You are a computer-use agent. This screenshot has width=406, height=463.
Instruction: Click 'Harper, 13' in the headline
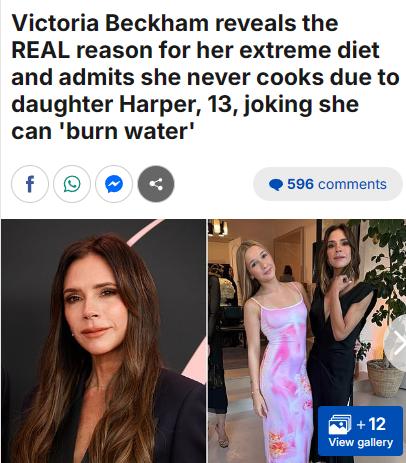point(175,104)
